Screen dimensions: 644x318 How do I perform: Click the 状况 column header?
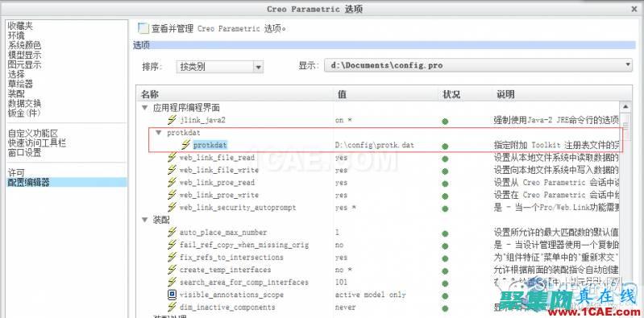(x=451, y=94)
